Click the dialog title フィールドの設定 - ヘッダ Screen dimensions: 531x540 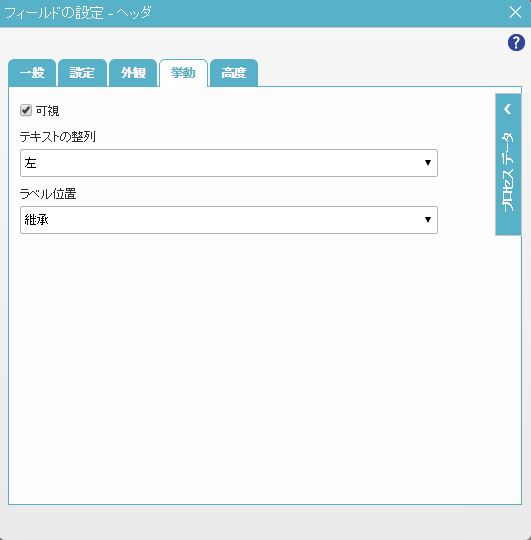coord(78,13)
